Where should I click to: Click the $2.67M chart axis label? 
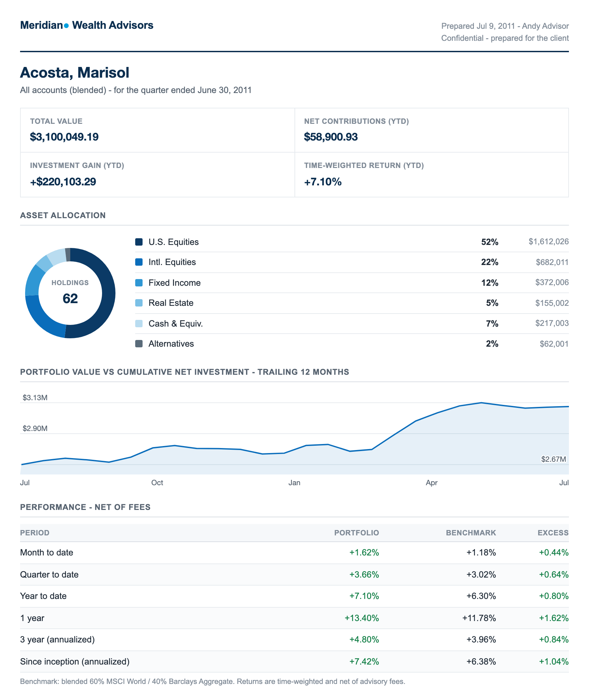tap(554, 459)
